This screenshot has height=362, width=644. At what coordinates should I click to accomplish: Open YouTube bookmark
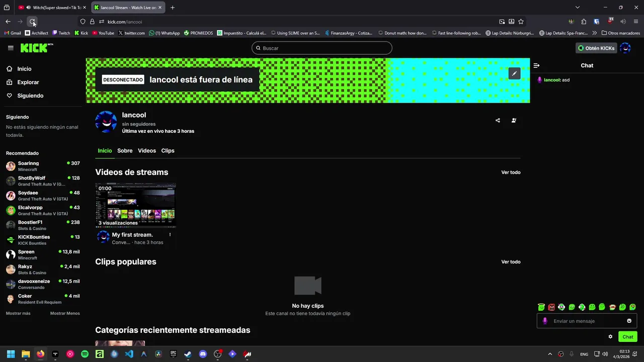tap(103, 33)
